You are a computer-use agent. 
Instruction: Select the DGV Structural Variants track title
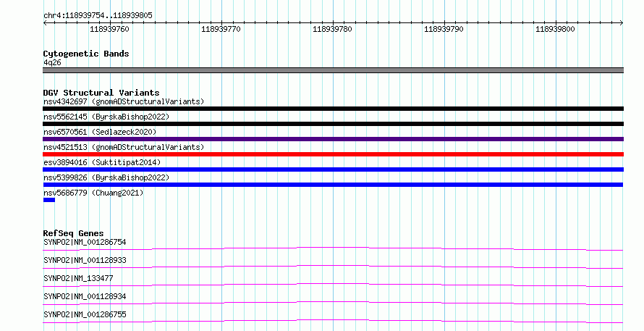tap(101, 93)
